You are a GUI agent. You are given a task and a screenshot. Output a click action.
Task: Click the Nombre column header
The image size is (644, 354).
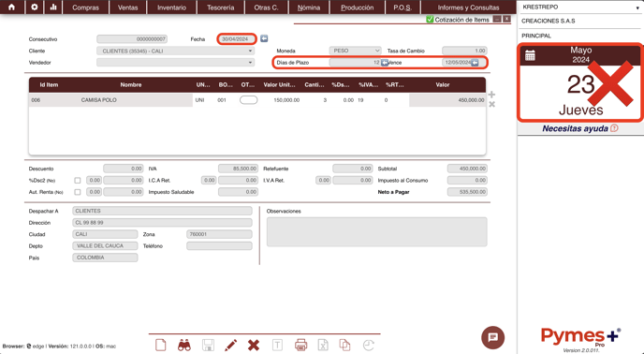tap(131, 84)
